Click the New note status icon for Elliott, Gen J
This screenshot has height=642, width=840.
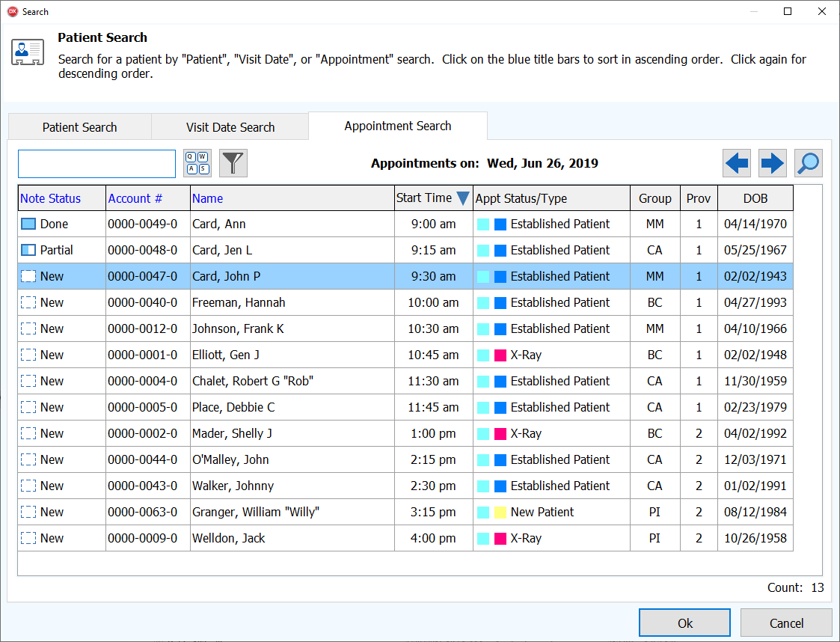[28, 355]
